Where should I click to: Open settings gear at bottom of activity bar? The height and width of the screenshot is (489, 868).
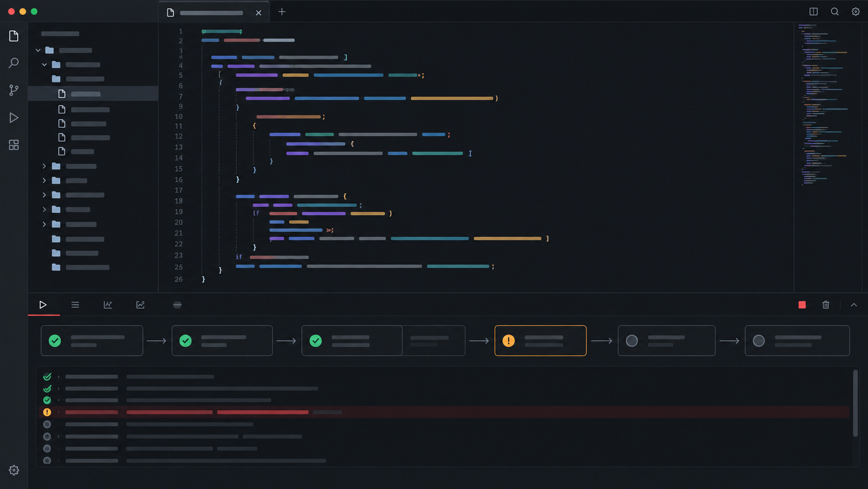click(x=14, y=470)
